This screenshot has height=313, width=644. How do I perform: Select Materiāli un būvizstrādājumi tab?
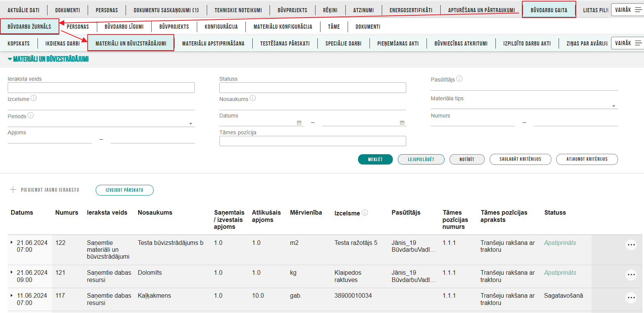131,43
